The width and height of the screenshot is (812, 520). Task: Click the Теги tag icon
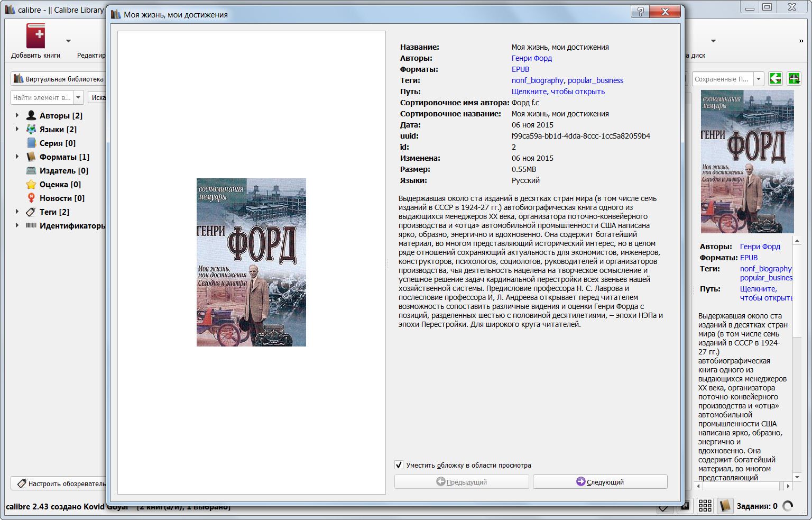pos(31,212)
